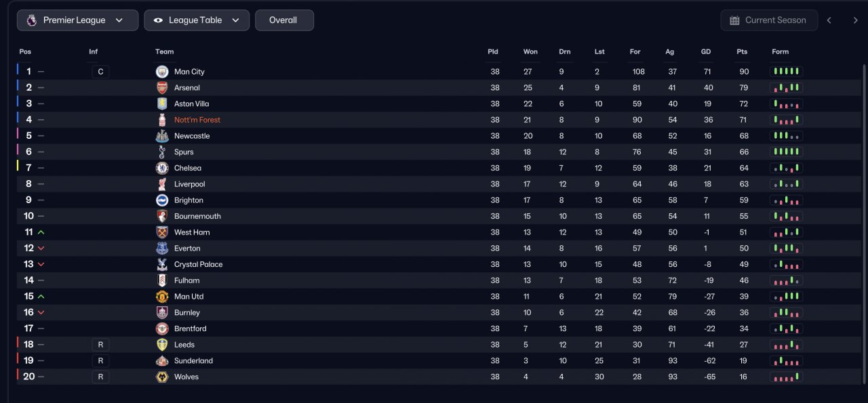Open the Nott'm Forest team link
Screen dimensions: 868x403
[x=197, y=120]
